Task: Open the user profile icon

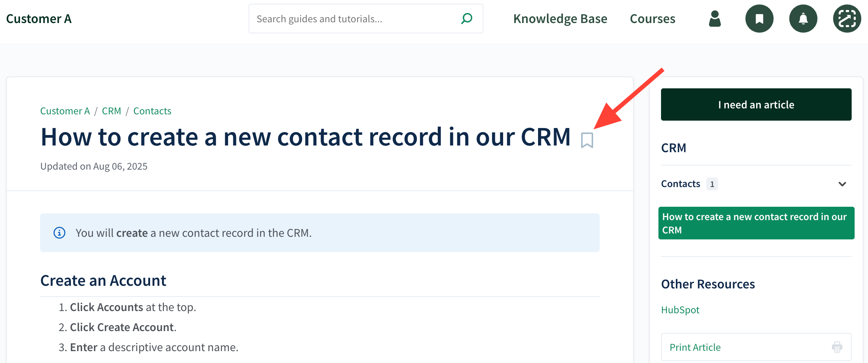Action: pyautogui.click(x=715, y=19)
